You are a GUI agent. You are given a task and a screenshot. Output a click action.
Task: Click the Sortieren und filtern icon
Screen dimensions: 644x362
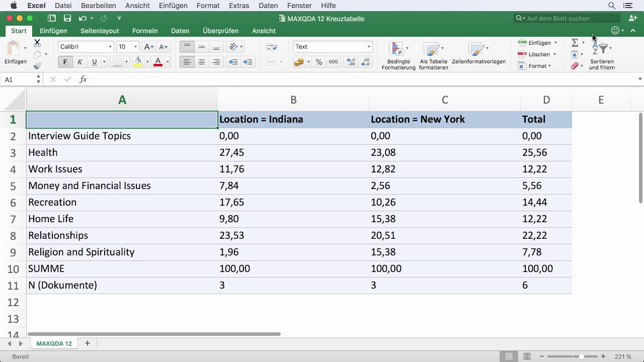[x=602, y=55]
